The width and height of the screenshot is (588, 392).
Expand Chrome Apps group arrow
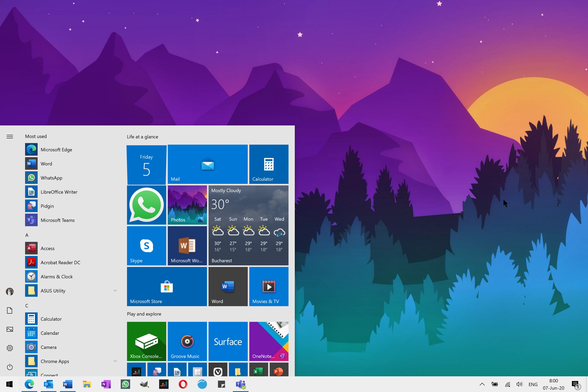pos(115,361)
